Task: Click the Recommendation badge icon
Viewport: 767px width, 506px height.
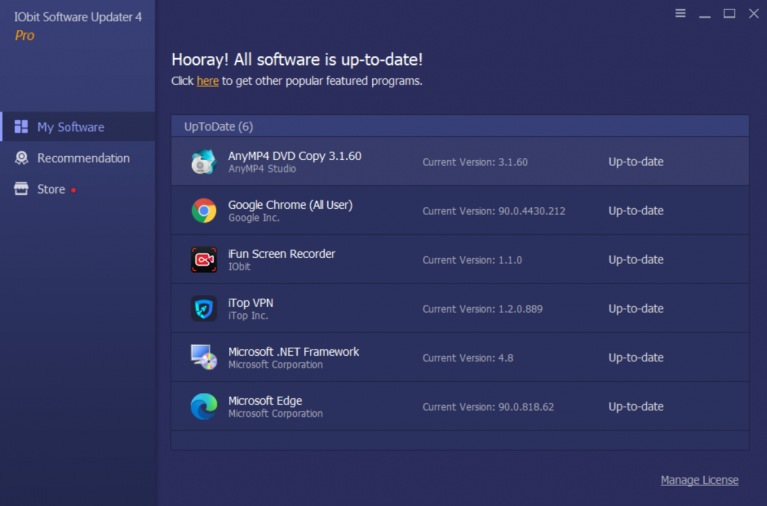Action: click(x=21, y=158)
